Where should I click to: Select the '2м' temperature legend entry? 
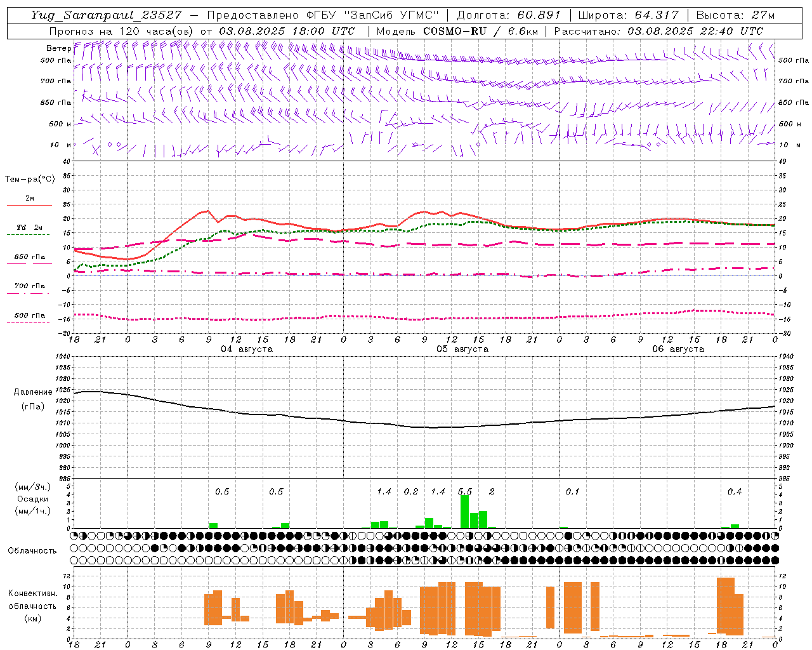(30, 198)
